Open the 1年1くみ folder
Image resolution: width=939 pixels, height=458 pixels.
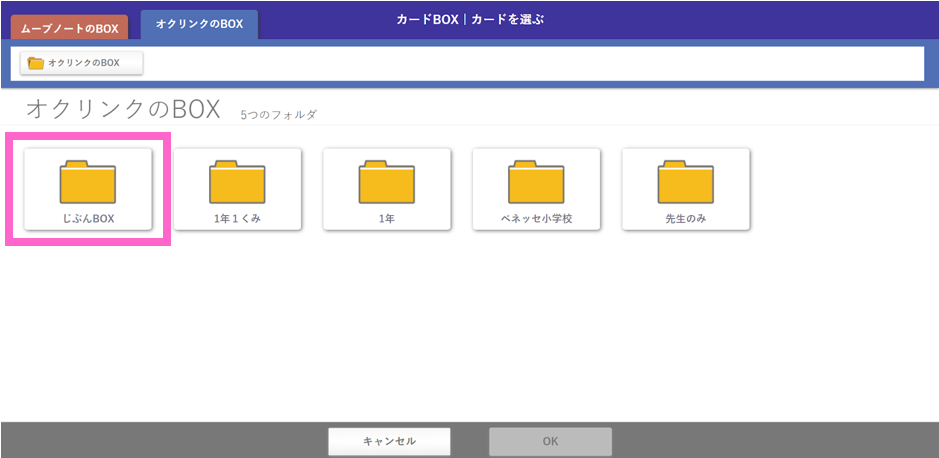tap(237, 189)
